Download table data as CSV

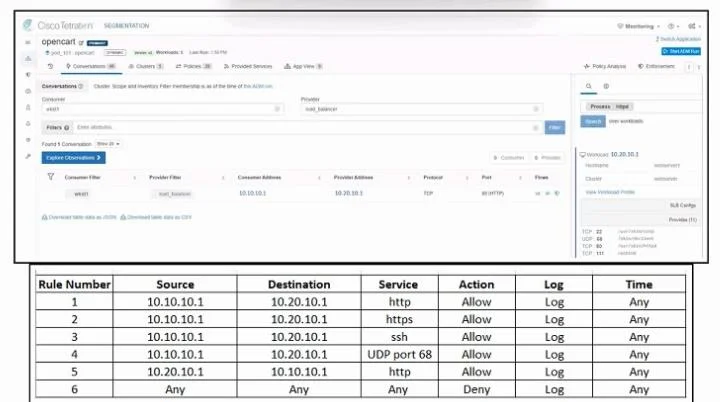156,217
